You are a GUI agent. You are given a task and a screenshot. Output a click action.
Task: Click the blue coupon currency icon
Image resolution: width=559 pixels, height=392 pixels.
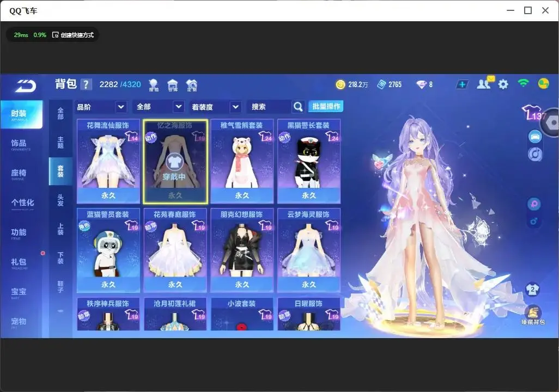click(381, 84)
